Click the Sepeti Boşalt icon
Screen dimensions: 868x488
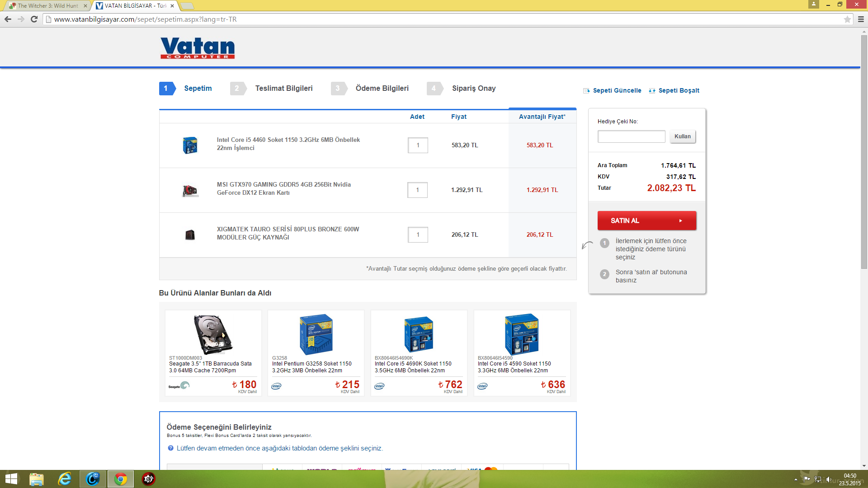(652, 91)
